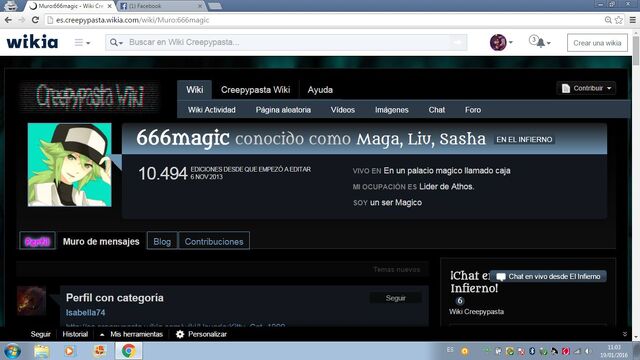Image resolution: width=640 pixels, height=360 pixels.
Task: Open a new browser tab
Action: (x=215, y=6)
